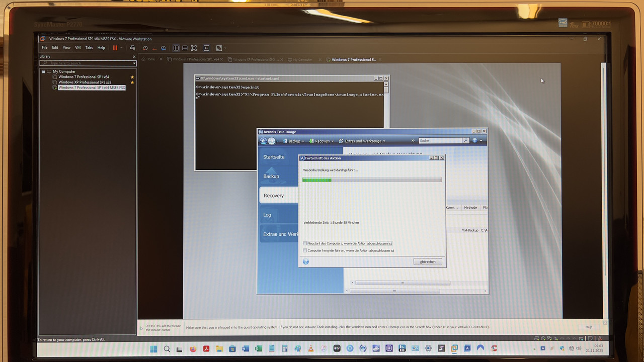Click the Windows Start button
The height and width of the screenshot is (362, 644).
(153, 348)
